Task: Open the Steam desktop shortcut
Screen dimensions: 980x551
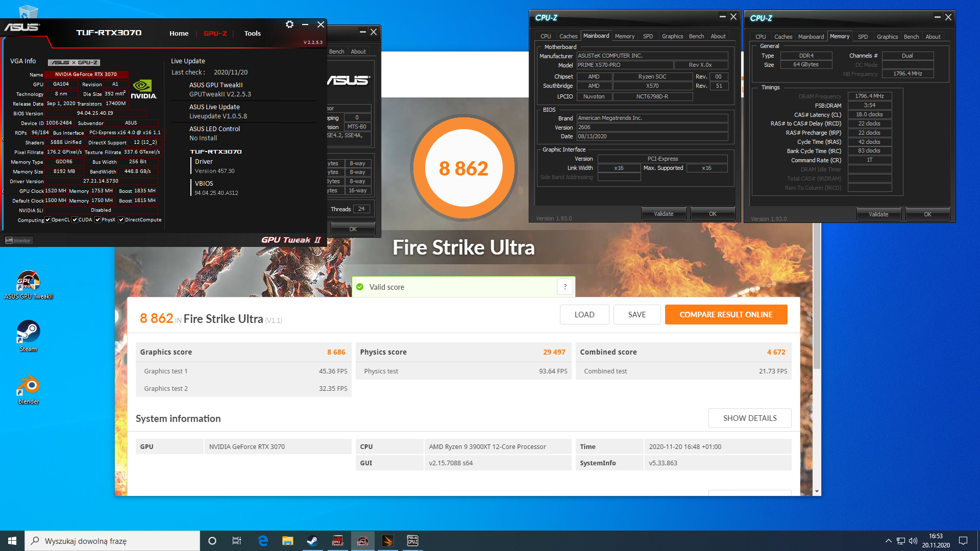Action: point(29,336)
